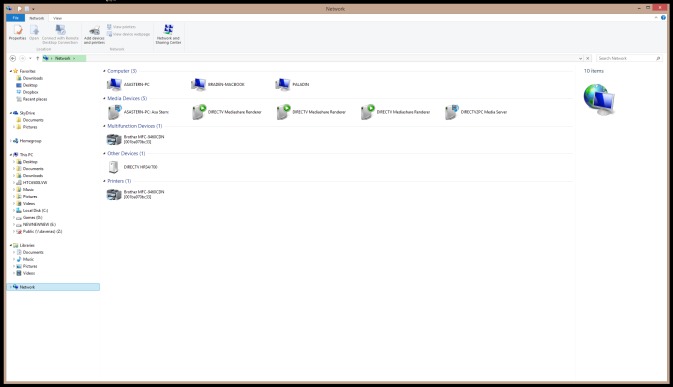Select HTC6500LVW device under This PC

point(32,182)
